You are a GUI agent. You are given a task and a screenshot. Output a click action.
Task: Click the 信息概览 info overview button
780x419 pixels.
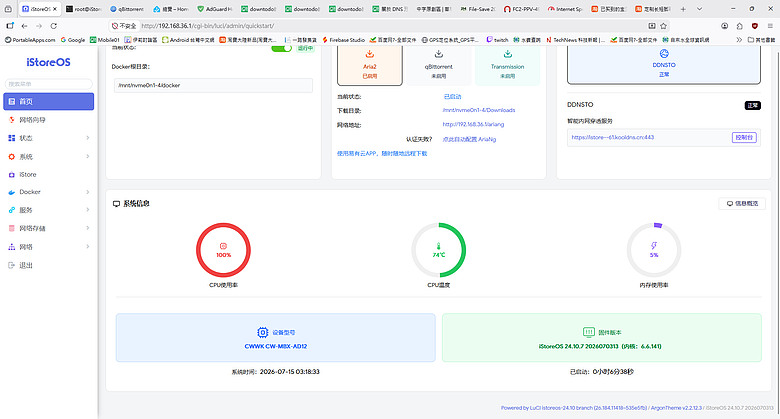tap(742, 204)
